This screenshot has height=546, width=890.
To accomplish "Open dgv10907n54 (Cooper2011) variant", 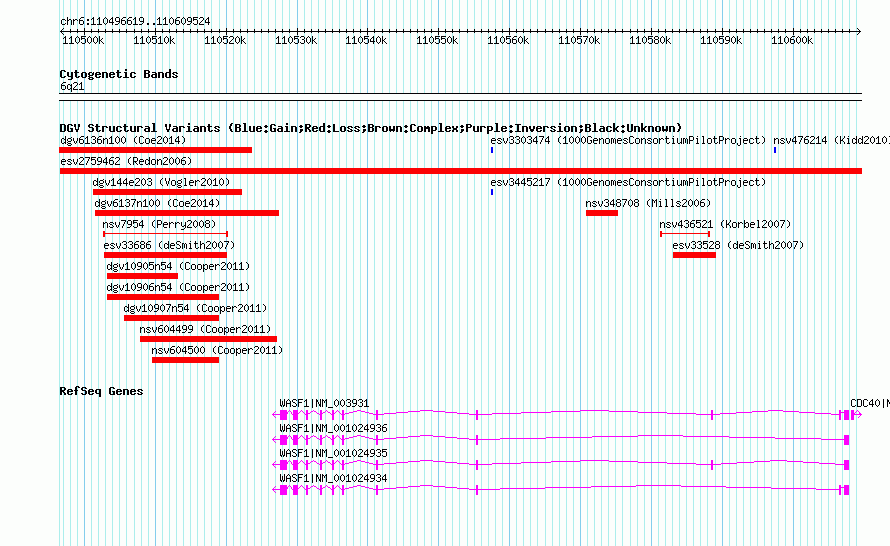I will tap(195, 308).
